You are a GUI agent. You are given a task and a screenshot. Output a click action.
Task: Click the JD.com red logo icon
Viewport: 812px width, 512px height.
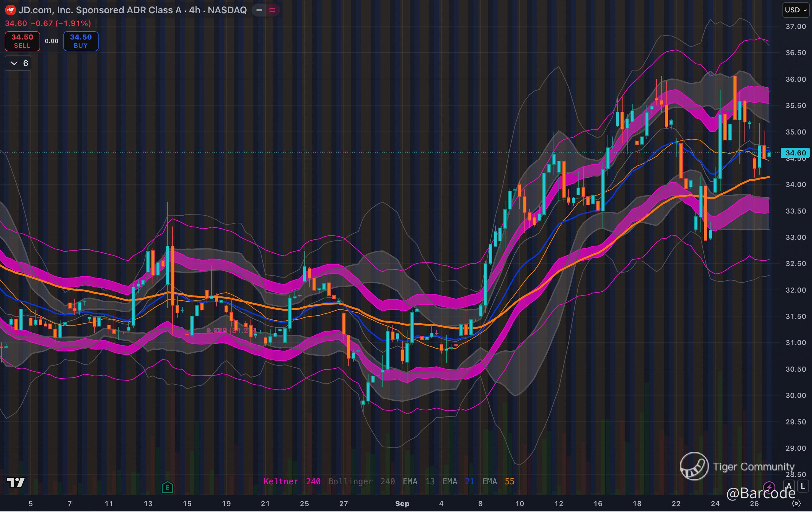10,10
